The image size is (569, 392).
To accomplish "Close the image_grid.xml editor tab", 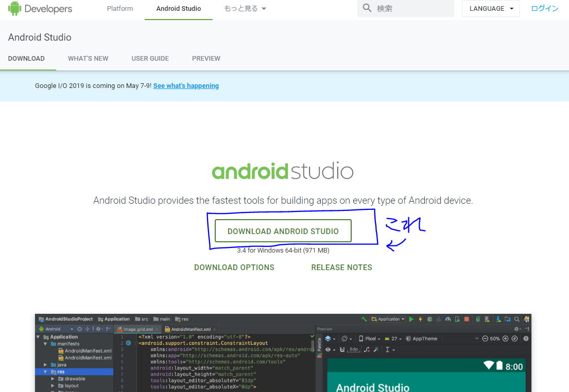I will tap(157, 329).
